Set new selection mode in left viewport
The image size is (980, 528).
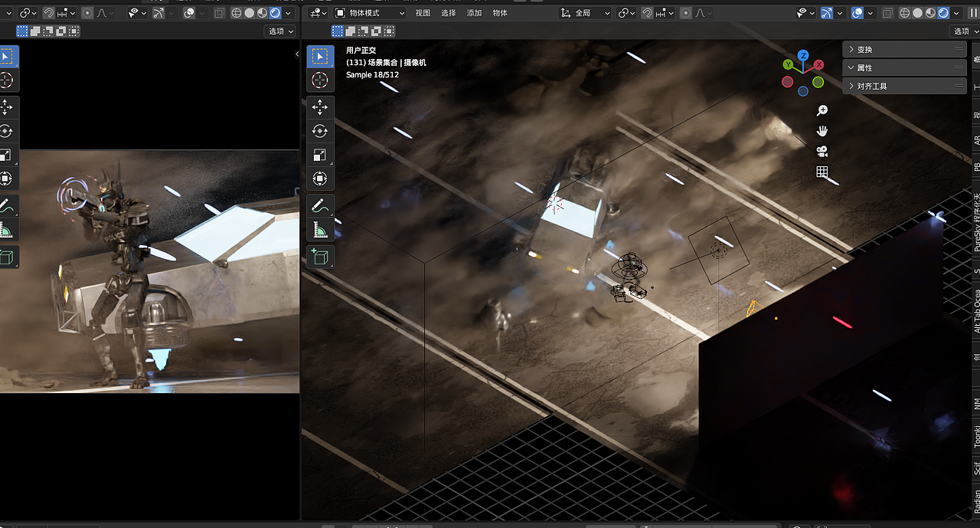click(x=22, y=31)
